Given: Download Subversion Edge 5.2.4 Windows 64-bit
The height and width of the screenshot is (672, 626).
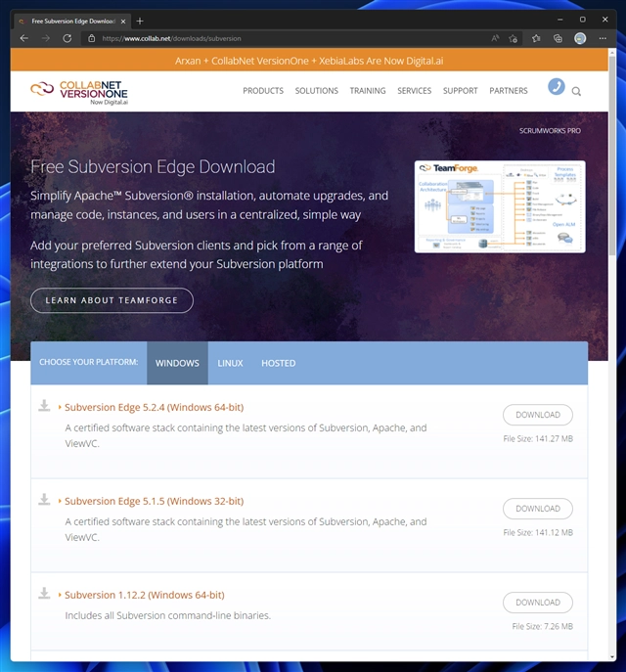Looking at the screenshot, I should [x=538, y=415].
